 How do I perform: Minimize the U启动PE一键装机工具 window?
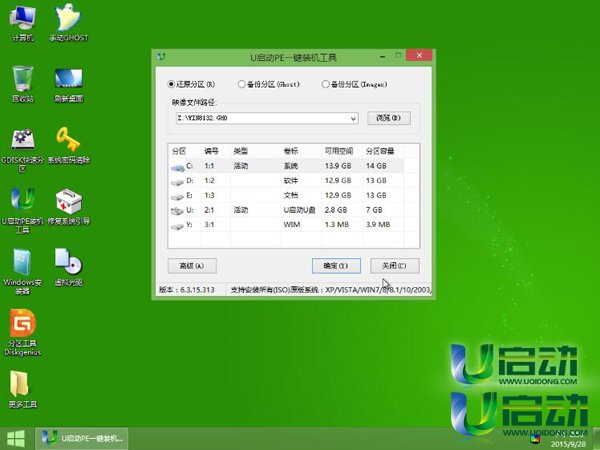[x=383, y=57]
